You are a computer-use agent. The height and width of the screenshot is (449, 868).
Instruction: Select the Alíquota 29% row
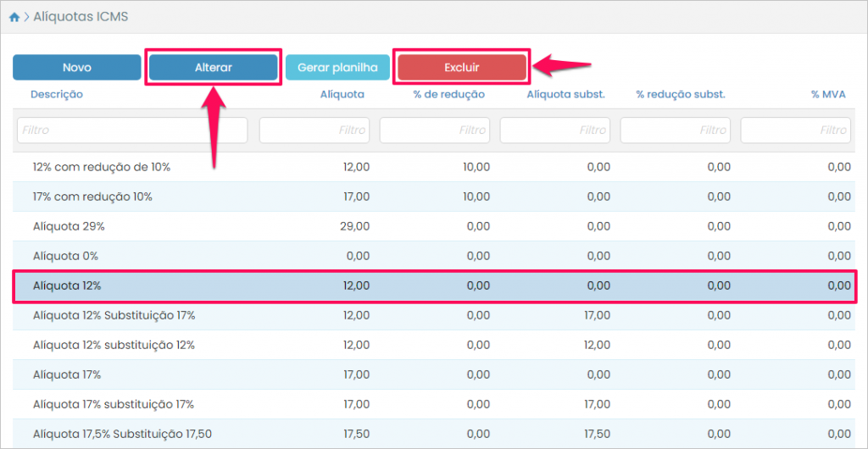coord(69,227)
